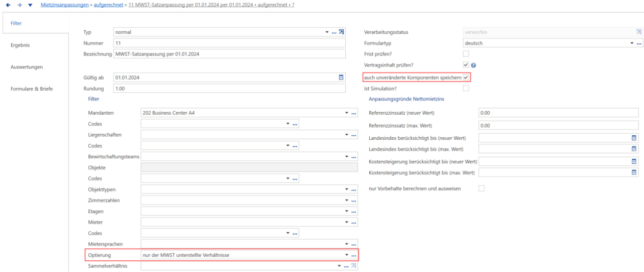Expand the Mietersprachen dropdown arrow

pos(347,244)
